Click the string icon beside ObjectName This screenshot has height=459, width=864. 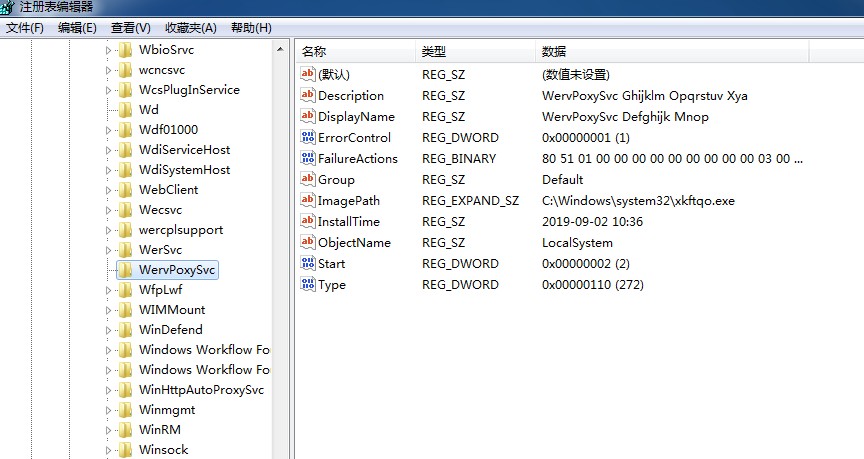308,243
